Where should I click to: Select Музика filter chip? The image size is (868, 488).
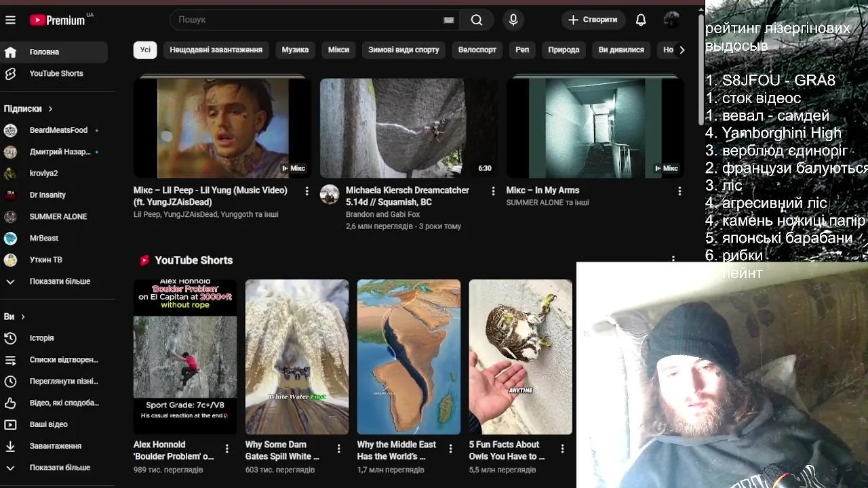coord(295,49)
